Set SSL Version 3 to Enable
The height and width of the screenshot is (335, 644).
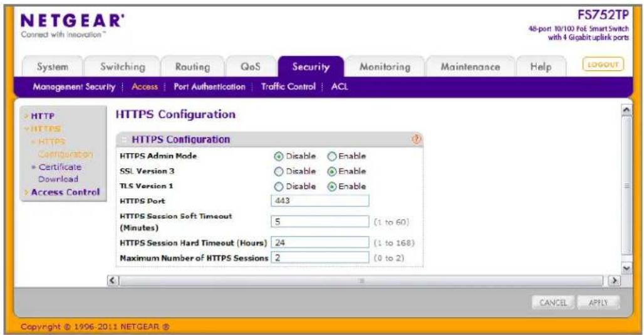click(x=332, y=171)
